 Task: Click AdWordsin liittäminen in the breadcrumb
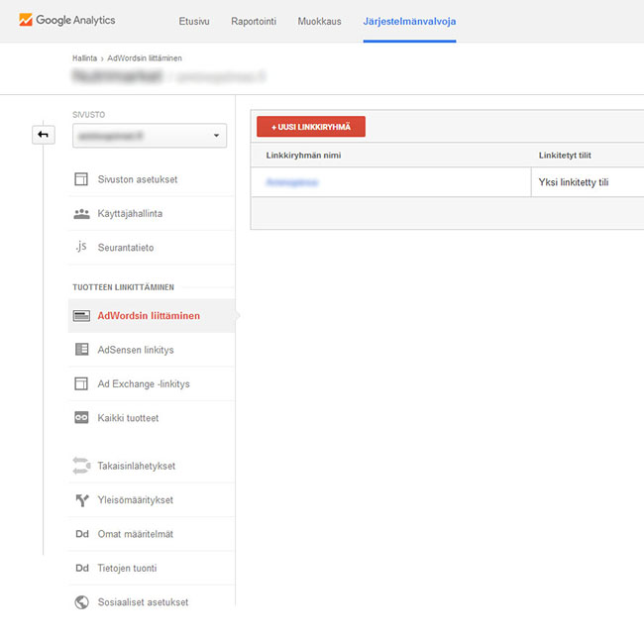coord(145,58)
